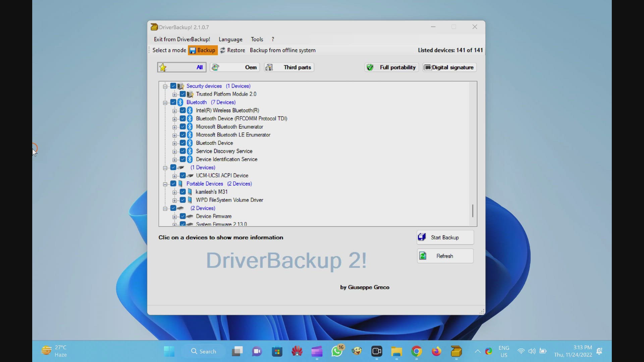Collapse the unnamed (2 Devices) firmware category
Viewport: 644px width, 362px height.
pos(165,208)
